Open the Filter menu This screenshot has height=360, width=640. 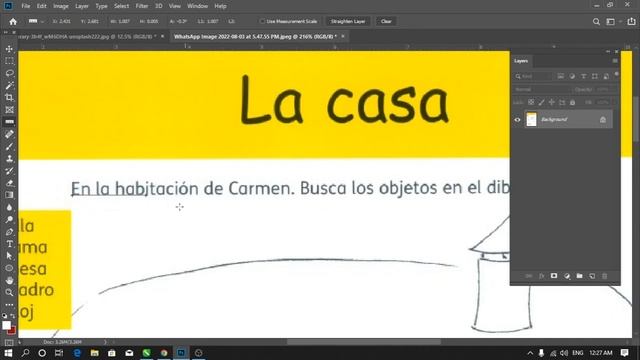tap(142, 6)
